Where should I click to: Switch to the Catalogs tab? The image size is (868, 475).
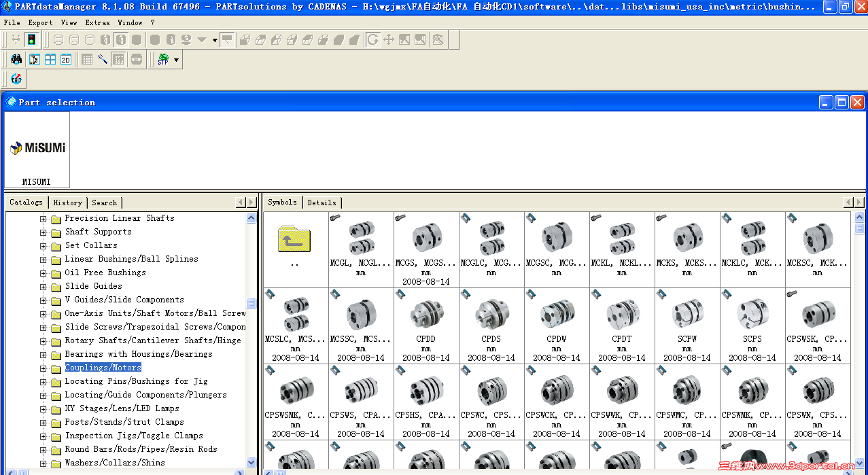coord(26,202)
